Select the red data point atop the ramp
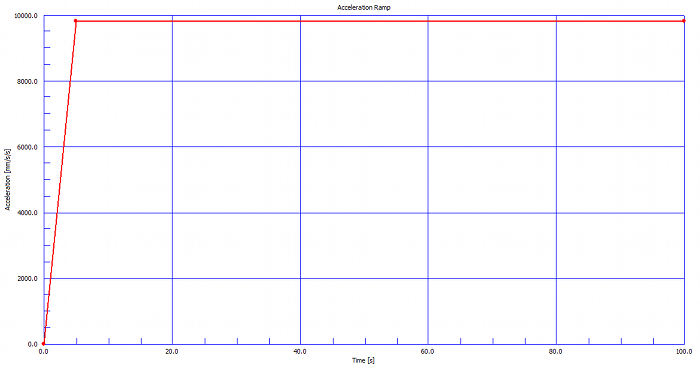 (76, 21)
